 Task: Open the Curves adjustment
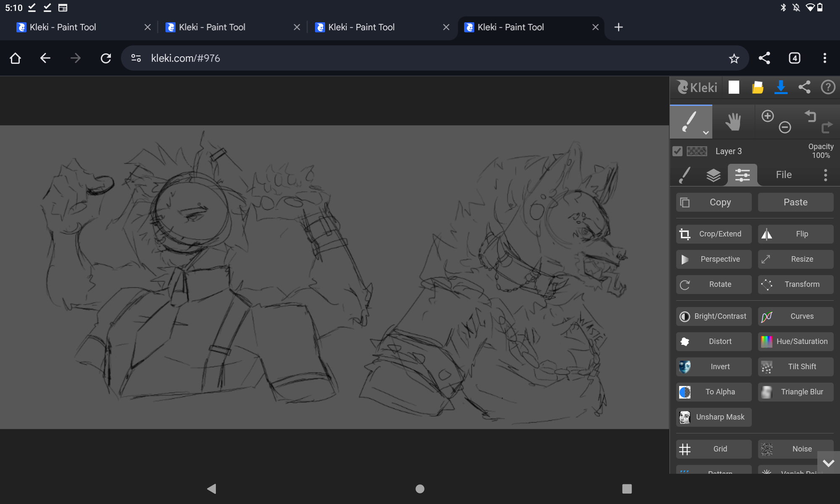coord(795,316)
